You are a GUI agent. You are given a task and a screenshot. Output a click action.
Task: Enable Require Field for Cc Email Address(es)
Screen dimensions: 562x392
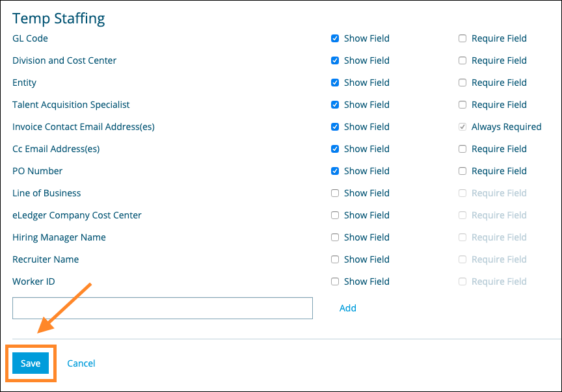[462, 149]
